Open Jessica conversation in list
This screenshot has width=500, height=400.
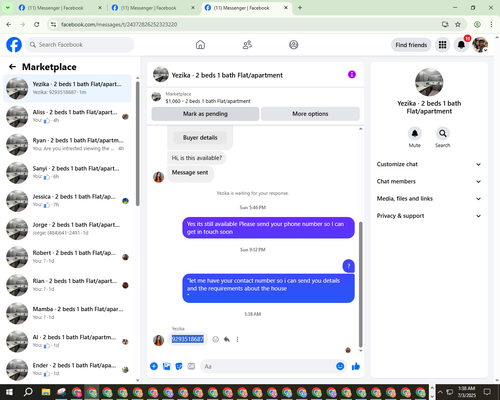pyautogui.click(x=67, y=201)
